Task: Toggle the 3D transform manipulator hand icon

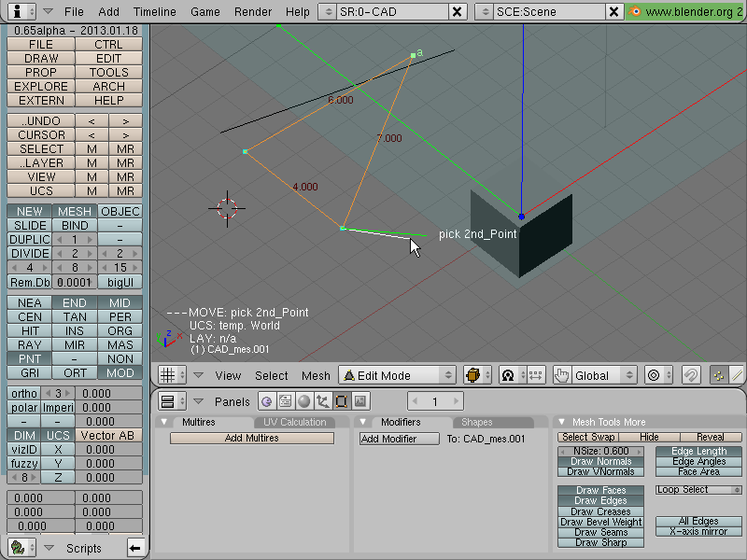Action: (x=562, y=375)
